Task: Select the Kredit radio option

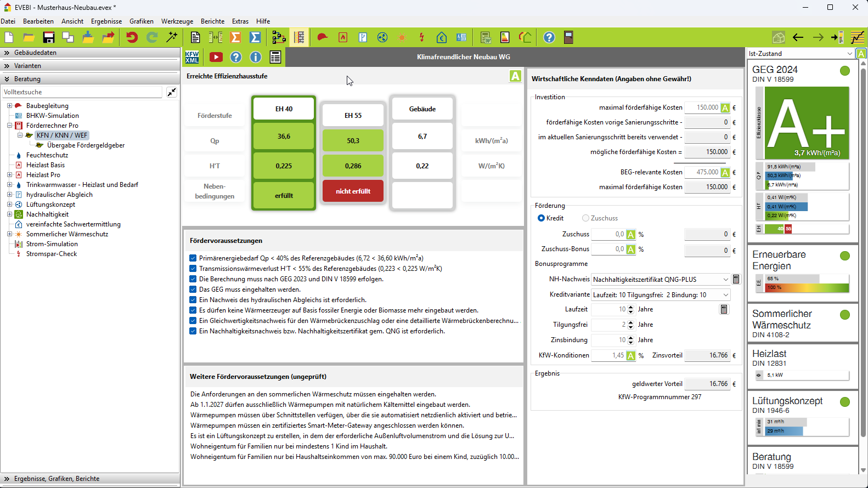Action: tap(542, 218)
